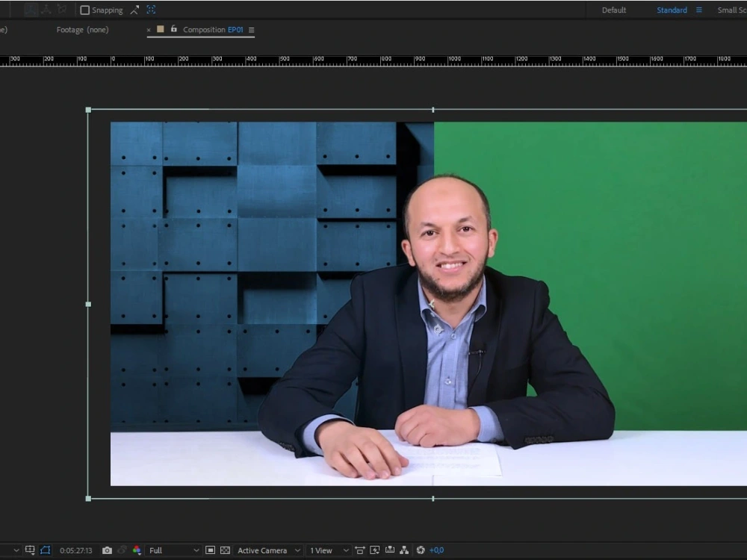Screen dimensions: 747x560
Task: Open the Active Camera dropdown
Action: [269, 550]
